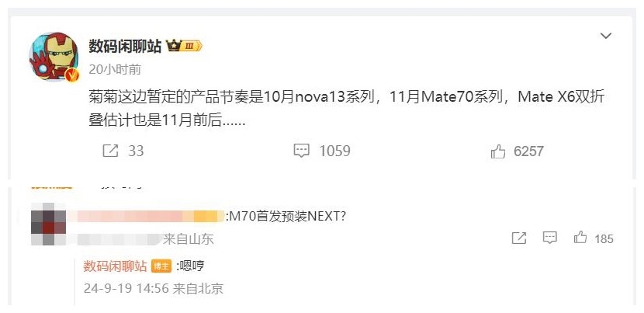Open the post options chevron menu
The width and height of the screenshot is (644, 313).
(x=606, y=37)
